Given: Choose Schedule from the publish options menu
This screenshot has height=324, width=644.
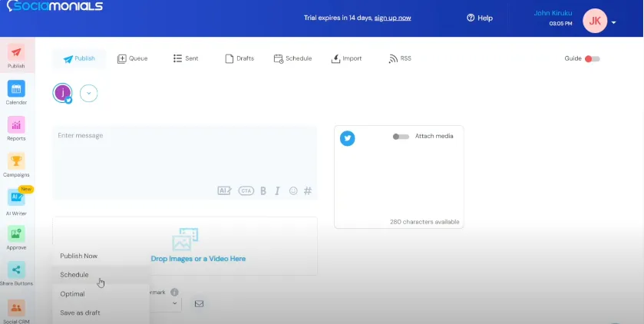Looking at the screenshot, I should 74,275.
